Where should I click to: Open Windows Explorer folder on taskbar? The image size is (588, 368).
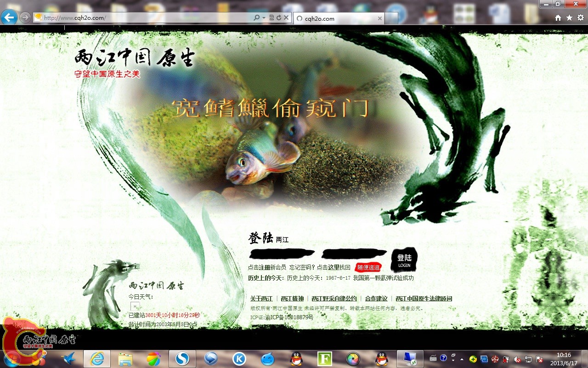[x=125, y=358]
